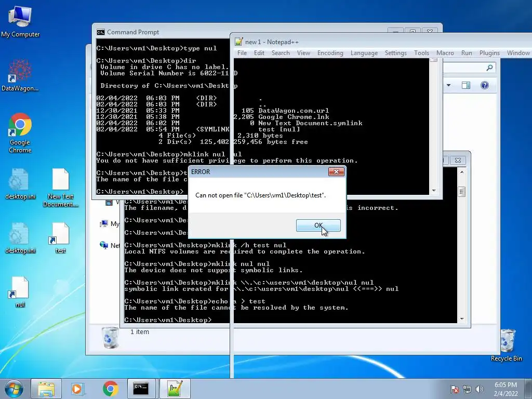Open the Windows Start menu

(14, 389)
